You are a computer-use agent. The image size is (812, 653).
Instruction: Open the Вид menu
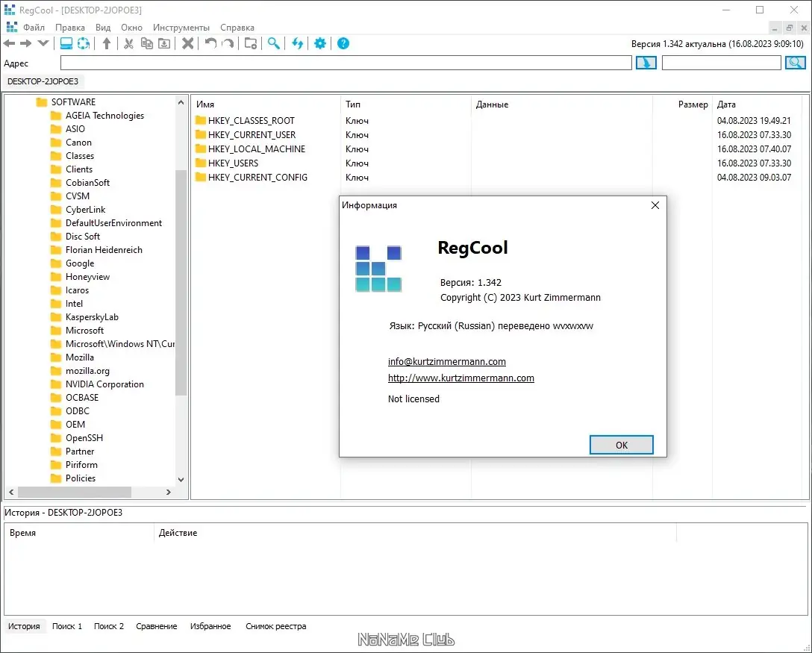click(x=103, y=28)
